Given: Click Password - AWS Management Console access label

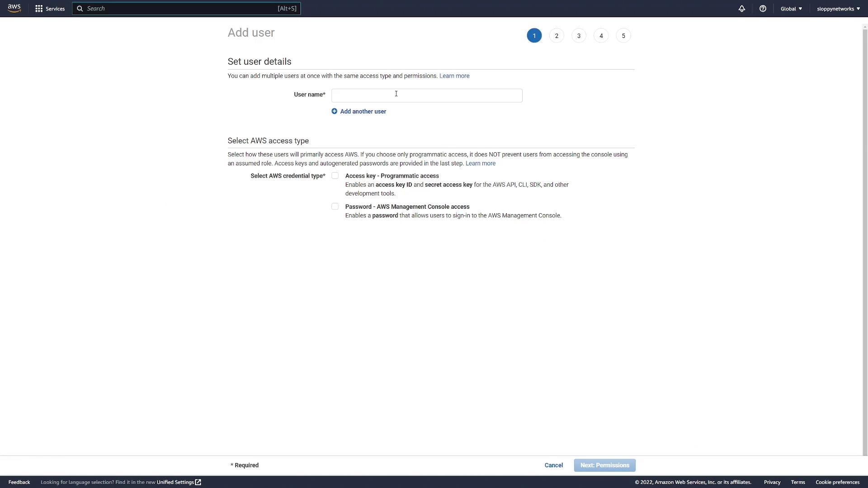Looking at the screenshot, I should click(407, 206).
